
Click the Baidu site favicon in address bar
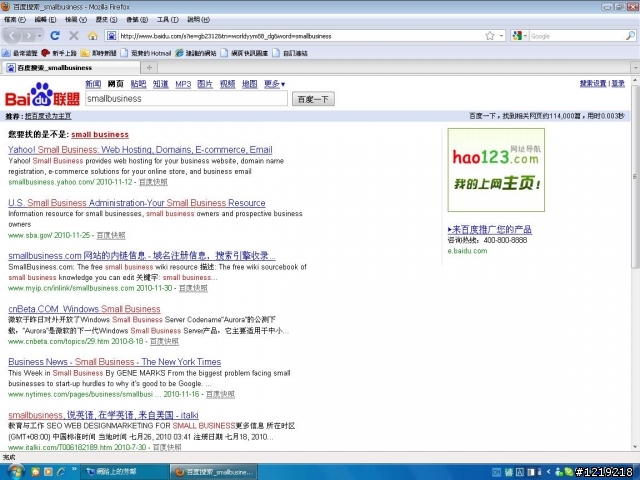pos(111,36)
